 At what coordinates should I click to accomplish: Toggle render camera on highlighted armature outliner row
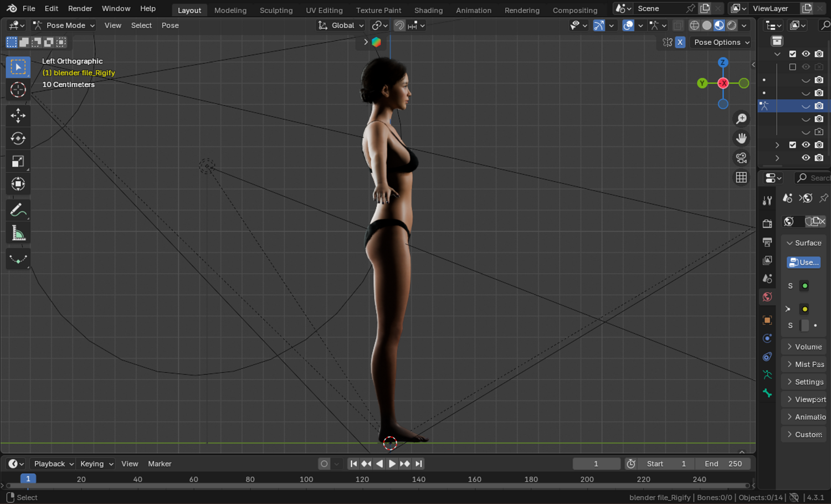[x=819, y=106]
